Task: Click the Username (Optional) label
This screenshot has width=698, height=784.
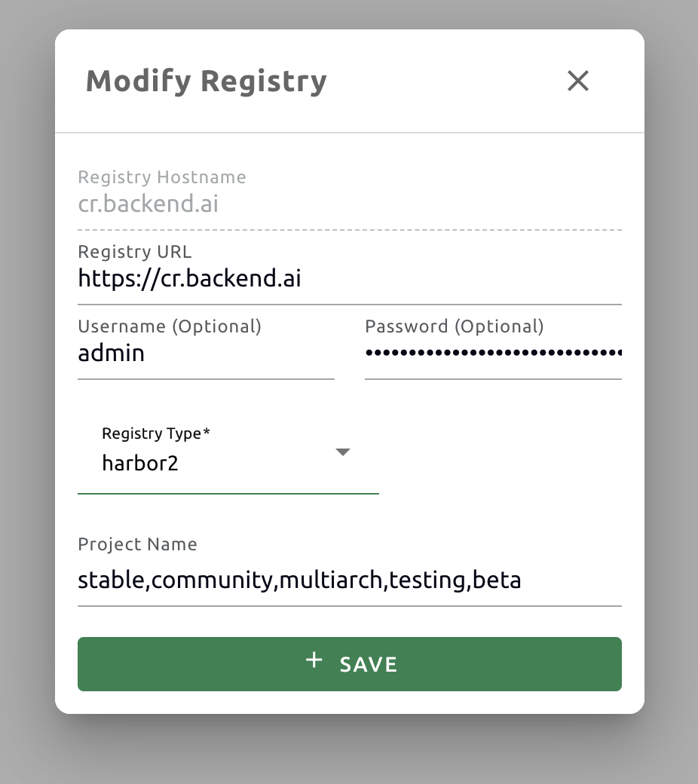Action: coord(169,326)
